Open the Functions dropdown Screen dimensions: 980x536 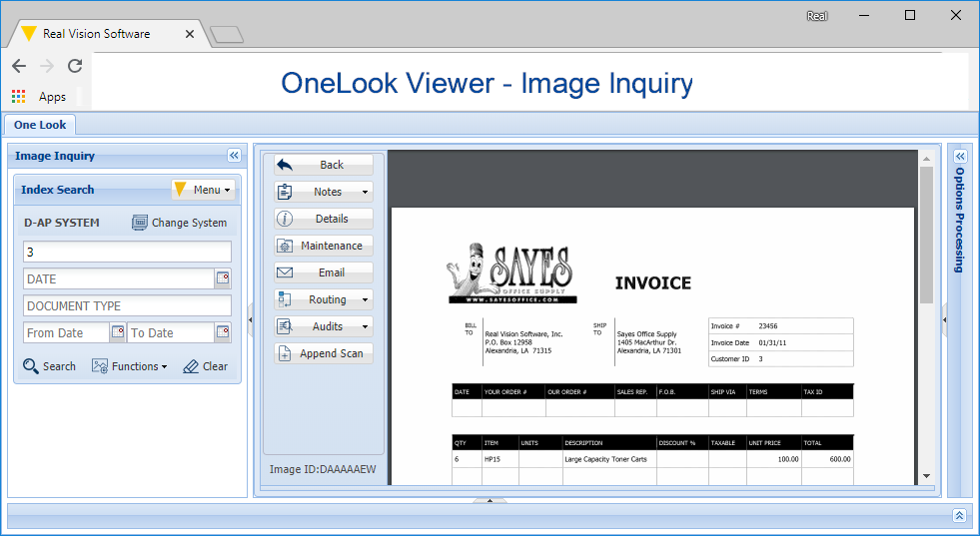click(130, 366)
